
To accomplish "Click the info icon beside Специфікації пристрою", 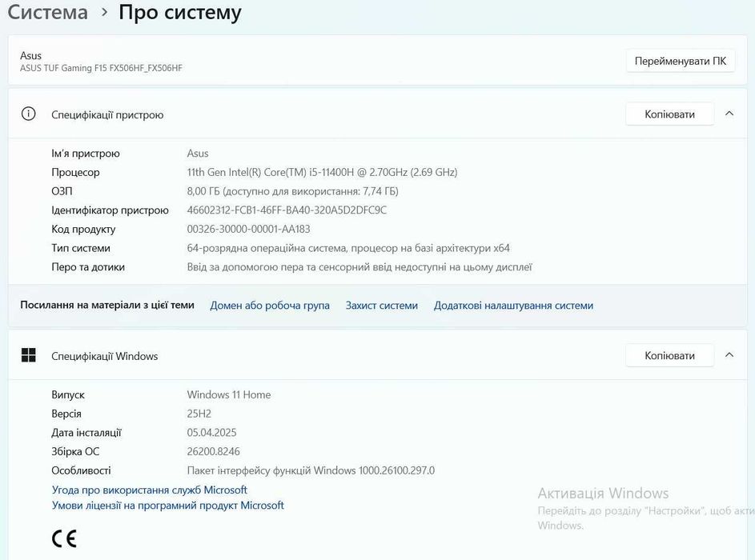I will (x=28, y=114).
